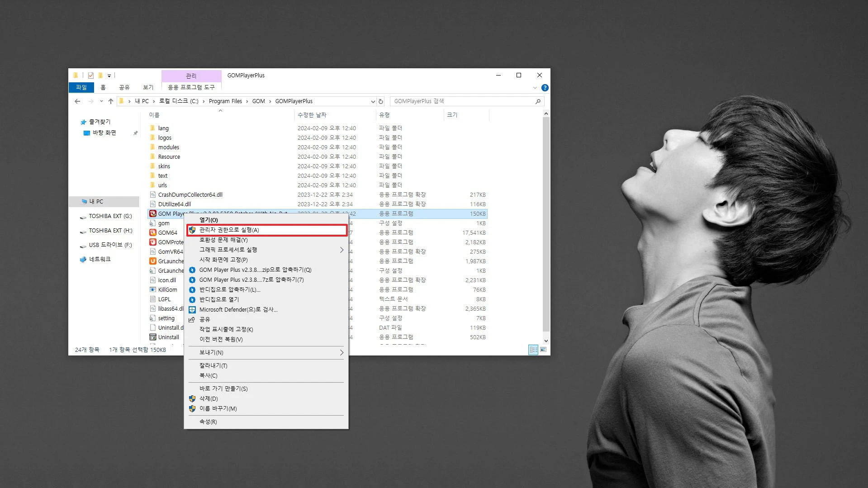Refresh the folder view
Screen dimensions: 868x488
click(x=381, y=101)
